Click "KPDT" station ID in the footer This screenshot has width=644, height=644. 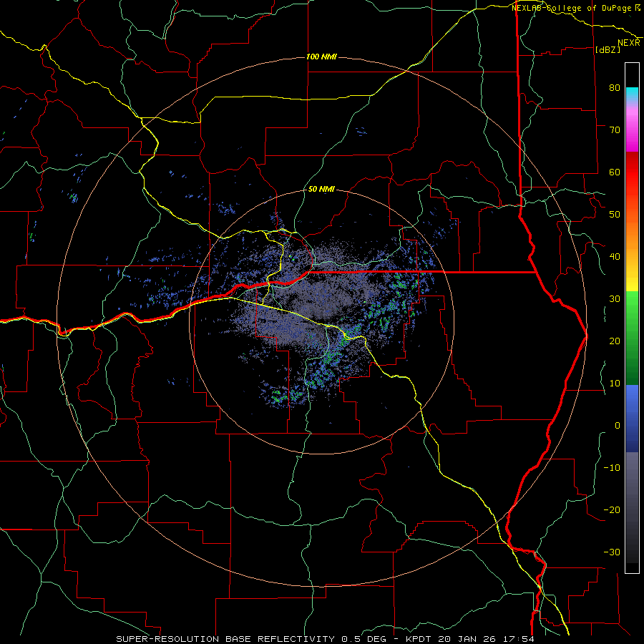pyautogui.click(x=419, y=639)
